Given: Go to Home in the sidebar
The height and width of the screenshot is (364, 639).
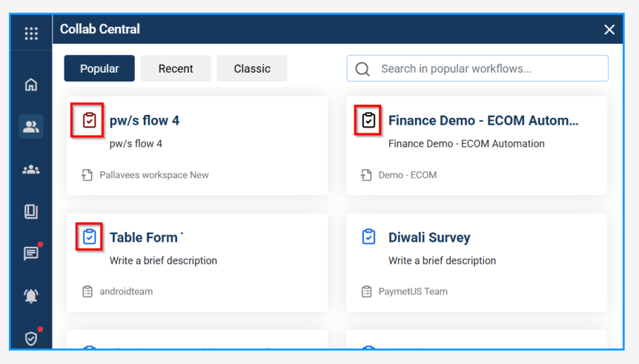Looking at the screenshot, I should click(31, 85).
